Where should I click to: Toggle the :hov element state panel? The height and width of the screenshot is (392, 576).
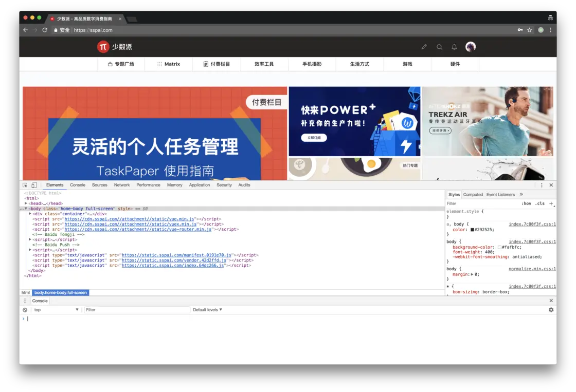(x=527, y=204)
